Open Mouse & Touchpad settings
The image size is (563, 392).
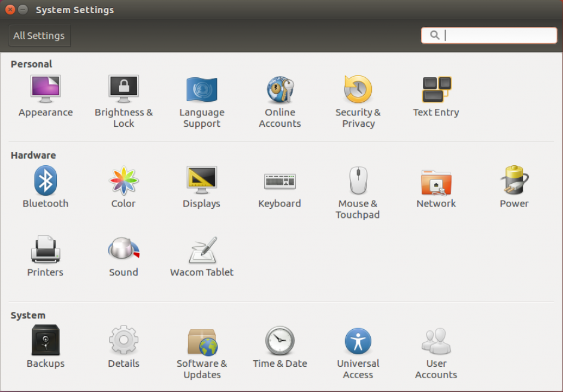point(358,186)
